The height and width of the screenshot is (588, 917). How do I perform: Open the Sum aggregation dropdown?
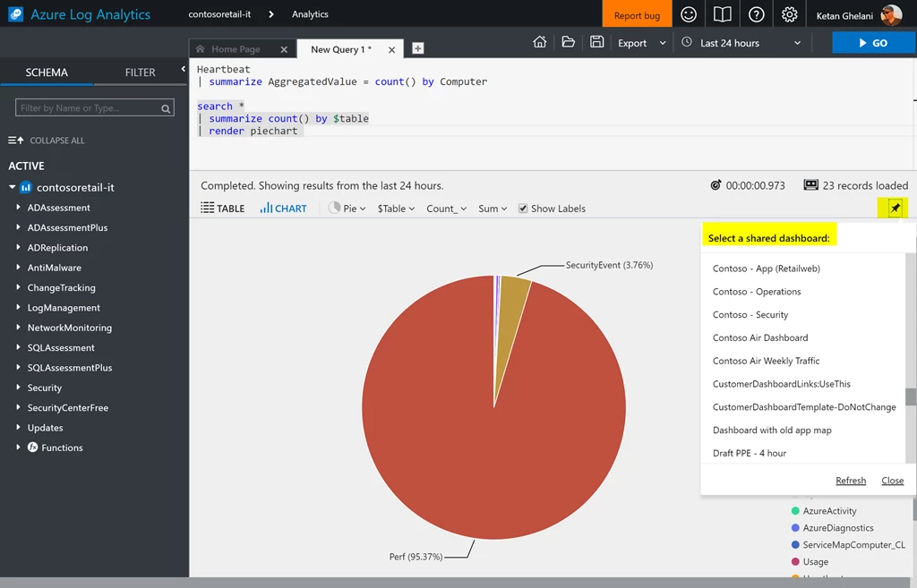[x=493, y=209]
